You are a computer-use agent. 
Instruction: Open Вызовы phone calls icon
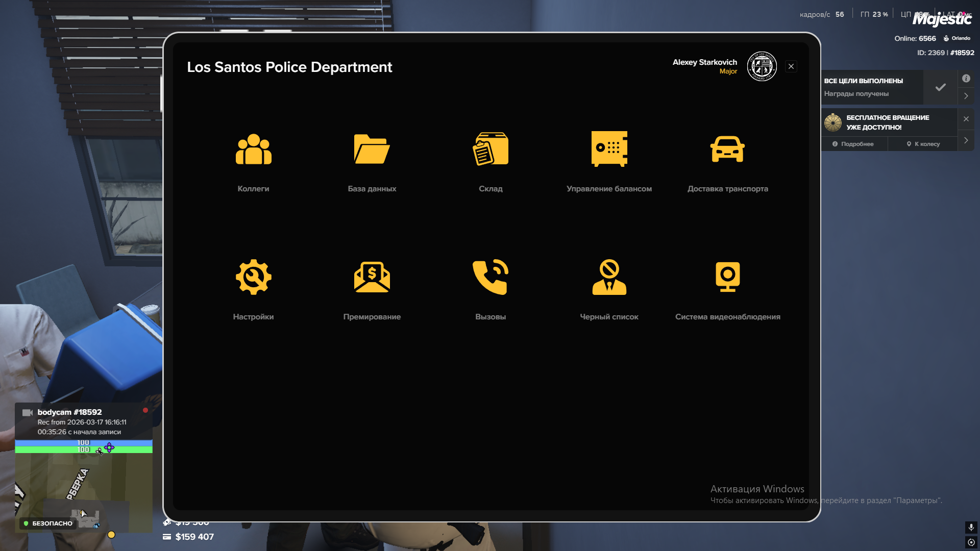[x=491, y=277]
